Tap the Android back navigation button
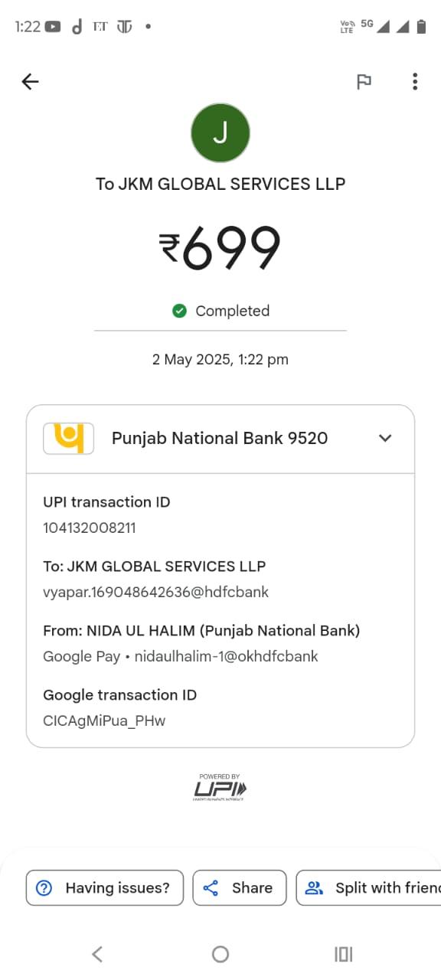Image resolution: width=441 pixels, height=980 pixels. click(97, 953)
